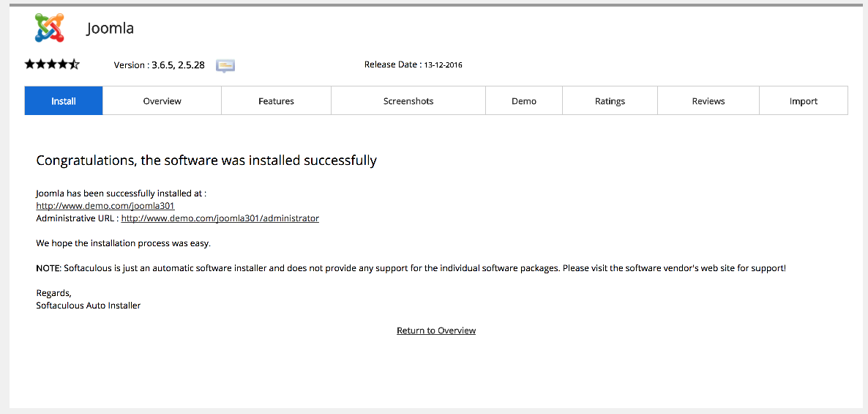This screenshot has width=868, height=414.
Task: Click the changelog speech bubble icon
Action: coord(225,66)
